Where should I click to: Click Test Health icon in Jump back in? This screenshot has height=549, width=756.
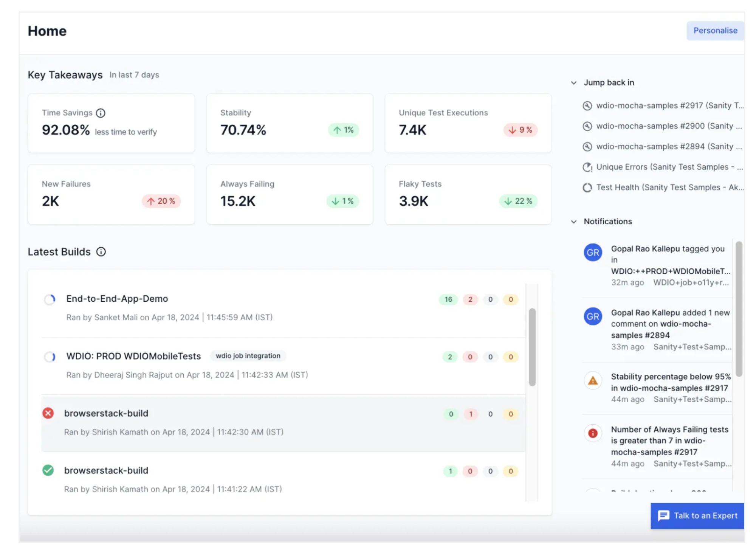point(587,188)
